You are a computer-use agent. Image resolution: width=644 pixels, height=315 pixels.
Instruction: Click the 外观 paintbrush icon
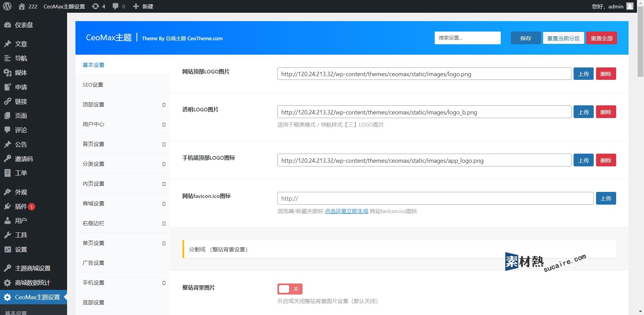tap(7, 192)
